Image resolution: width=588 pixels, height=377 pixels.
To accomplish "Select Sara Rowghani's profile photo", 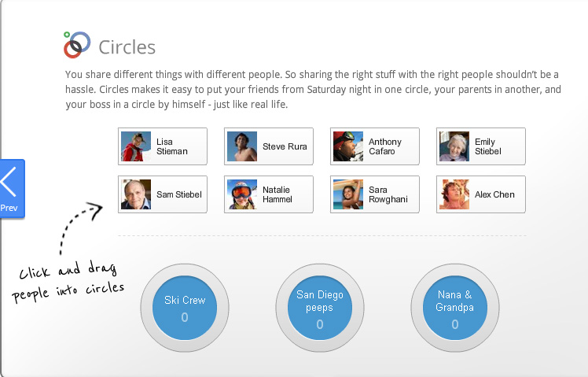I will click(348, 194).
